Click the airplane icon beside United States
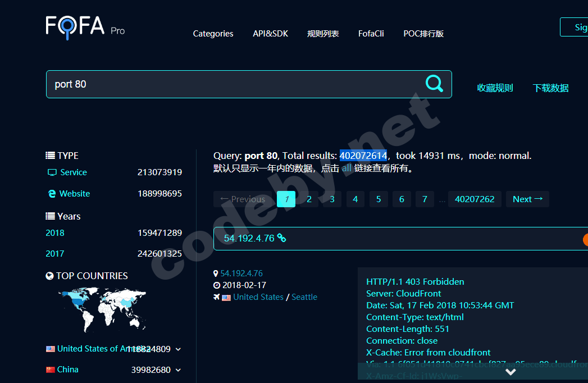 click(216, 297)
